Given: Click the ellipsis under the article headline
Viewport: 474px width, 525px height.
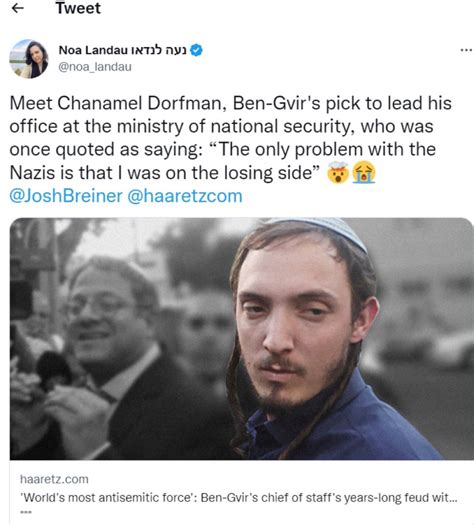Looking at the screenshot, I should click(x=26, y=512).
